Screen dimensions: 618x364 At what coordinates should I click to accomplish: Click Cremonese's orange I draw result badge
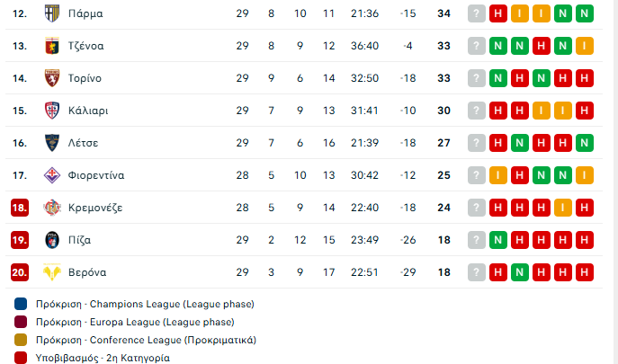(x=563, y=208)
